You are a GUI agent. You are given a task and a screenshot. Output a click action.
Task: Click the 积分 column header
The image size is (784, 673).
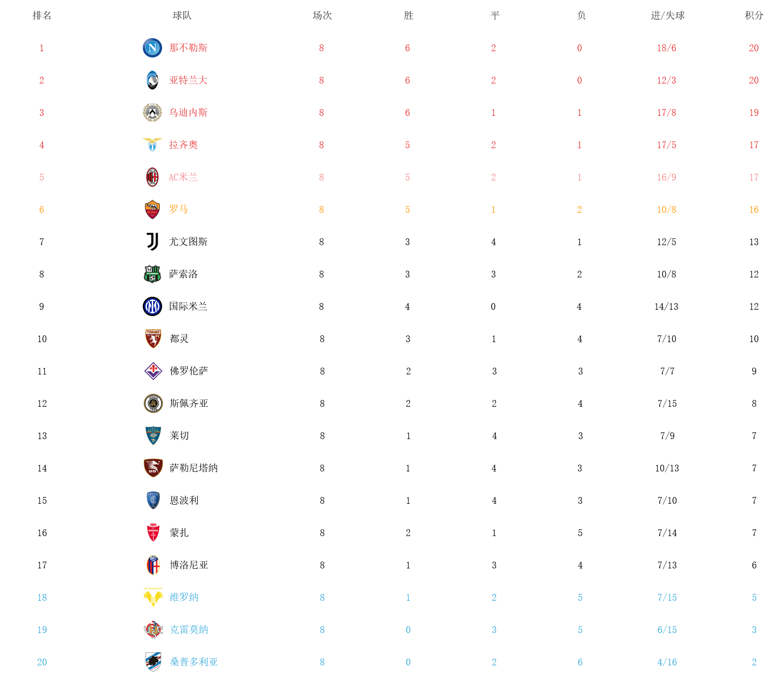click(x=754, y=15)
